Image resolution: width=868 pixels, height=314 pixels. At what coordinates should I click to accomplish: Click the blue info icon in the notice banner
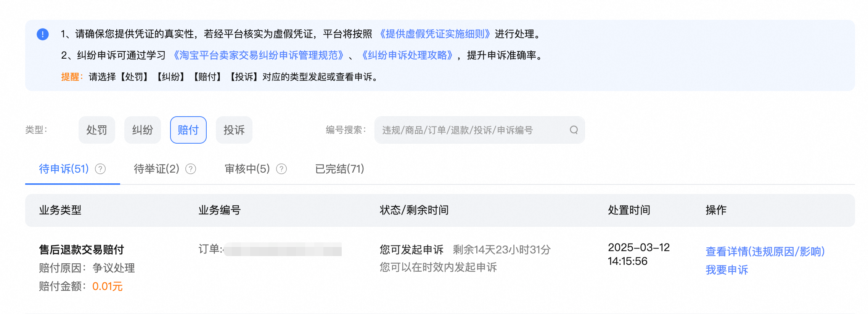[x=43, y=34]
